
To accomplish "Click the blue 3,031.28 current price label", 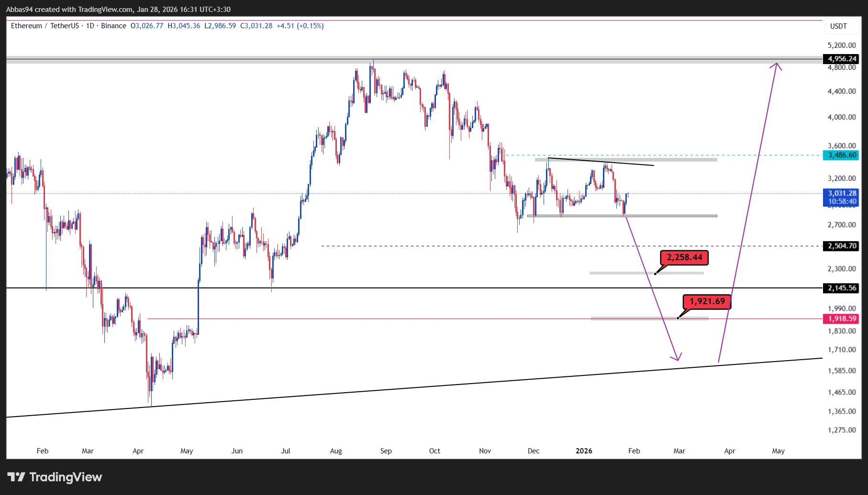I will click(842, 194).
